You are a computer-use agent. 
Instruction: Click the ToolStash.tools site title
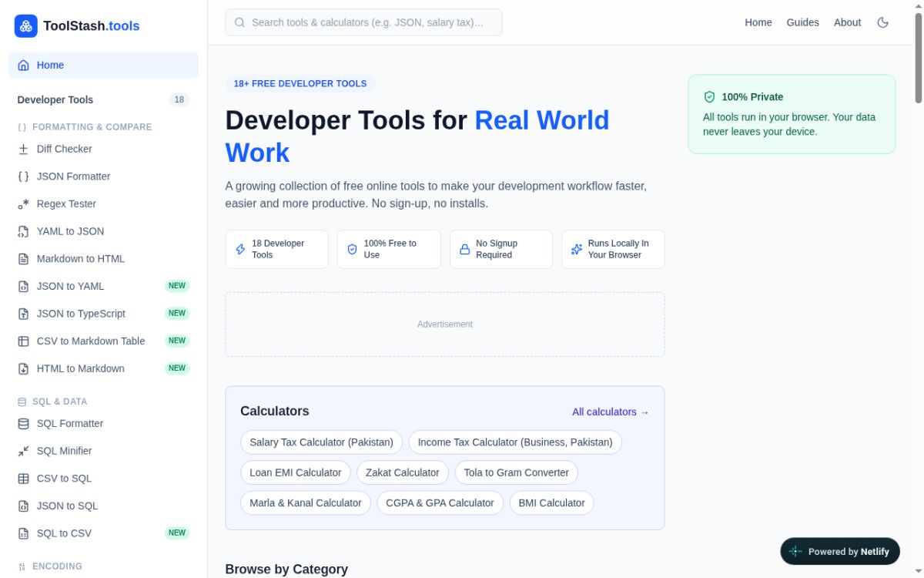(x=92, y=26)
